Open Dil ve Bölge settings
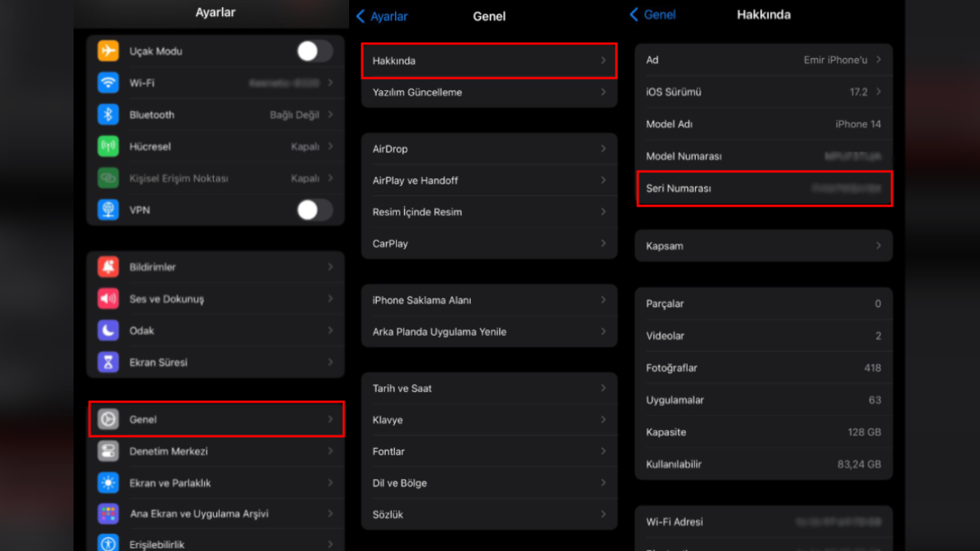This screenshot has width=980, height=551. [x=489, y=483]
